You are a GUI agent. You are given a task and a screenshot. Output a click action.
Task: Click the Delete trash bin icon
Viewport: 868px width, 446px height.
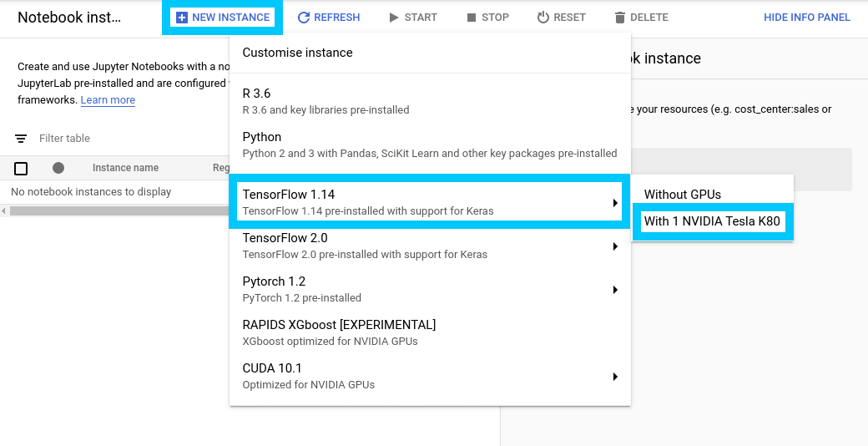tap(619, 18)
